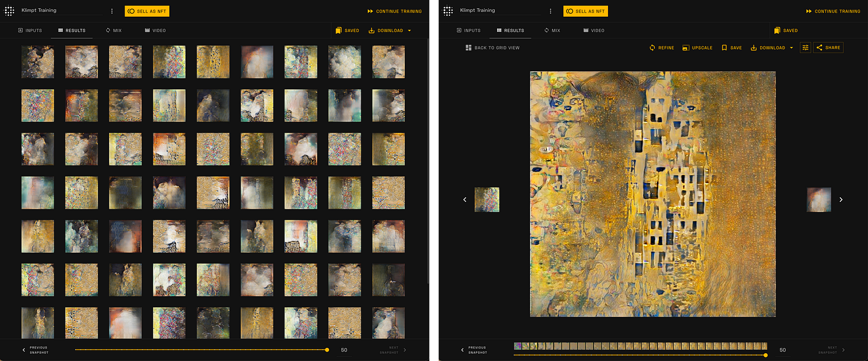Click the UPSCALE tool
This screenshot has width=868, height=361.
pyautogui.click(x=697, y=48)
